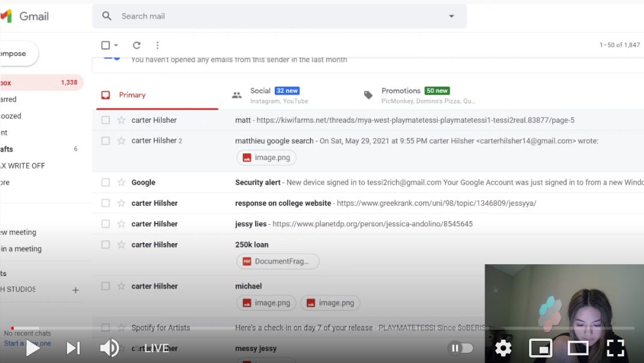Open the Security alert email subject

pyautogui.click(x=257, y=182)
